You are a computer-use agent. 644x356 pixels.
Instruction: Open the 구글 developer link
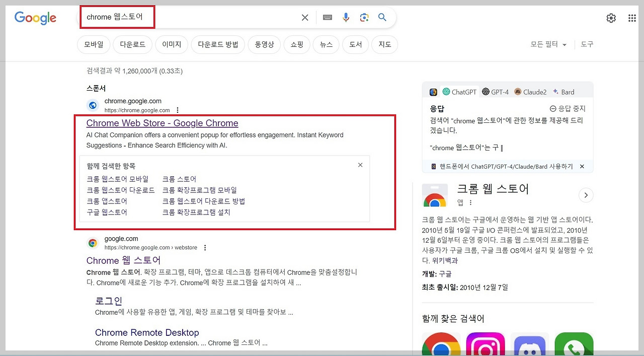click(x=445, y=274)
